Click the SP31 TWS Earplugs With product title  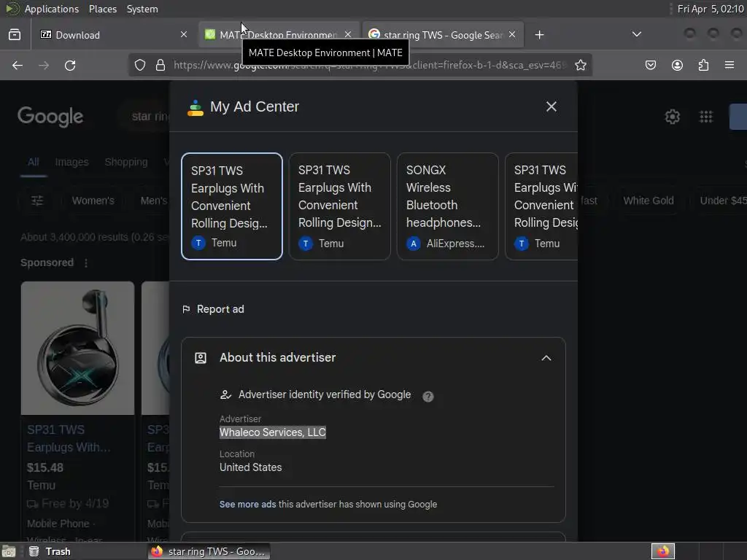point(69,438)
